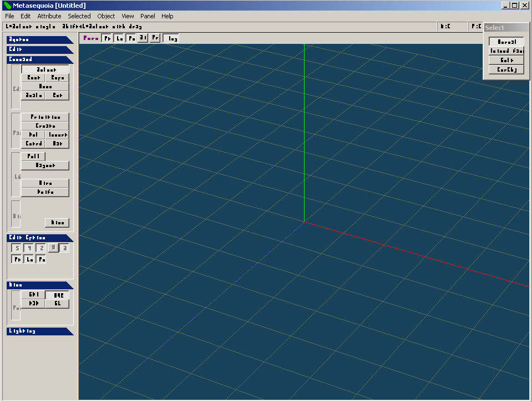532x402 pixels.
Task: Toggle Z axis in Edit Option
Action: (x=41, y=248)
